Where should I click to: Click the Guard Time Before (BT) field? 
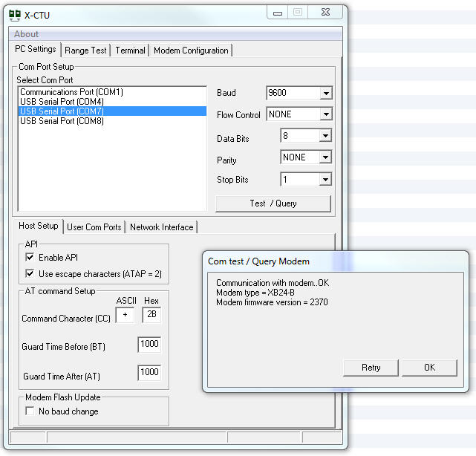point(149,345)
